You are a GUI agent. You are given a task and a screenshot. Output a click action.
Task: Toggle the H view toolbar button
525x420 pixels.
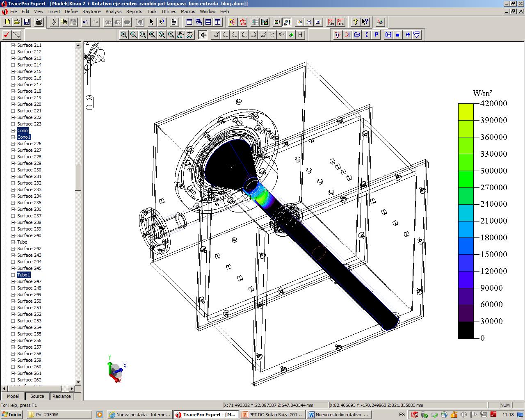pyautogui.click(x=301, y=35)
